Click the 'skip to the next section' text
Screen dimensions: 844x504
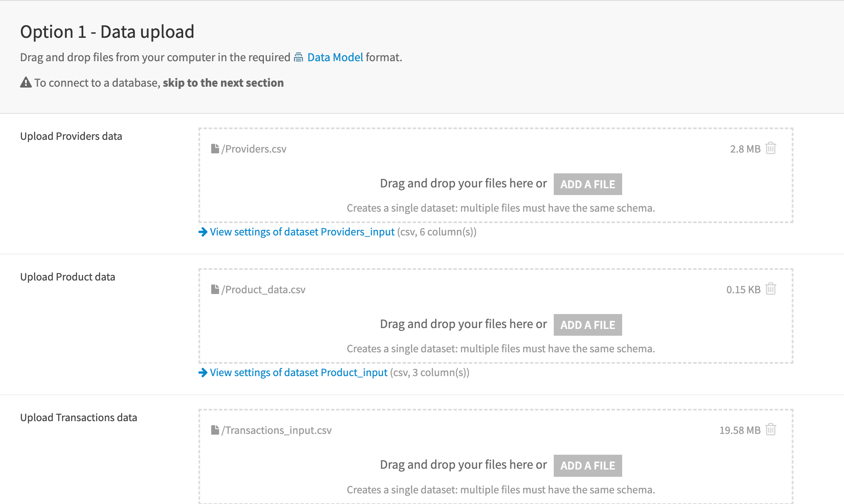coord(223,83)
